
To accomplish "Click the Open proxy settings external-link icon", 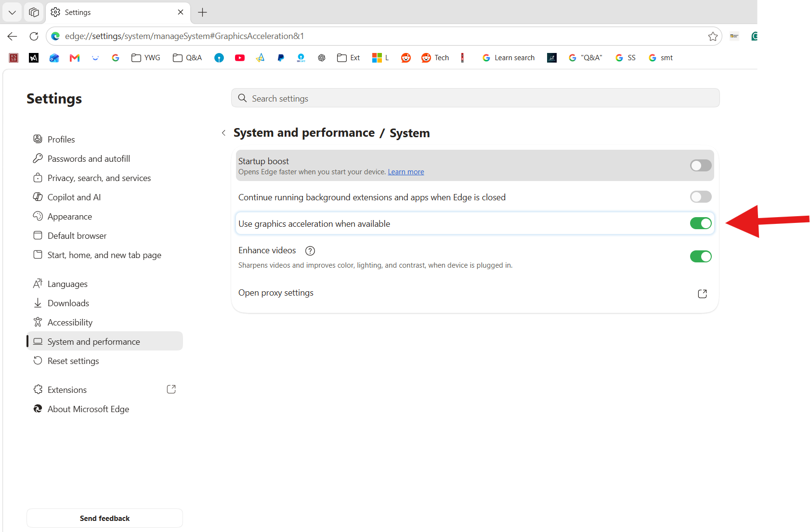I will [702, 294].
